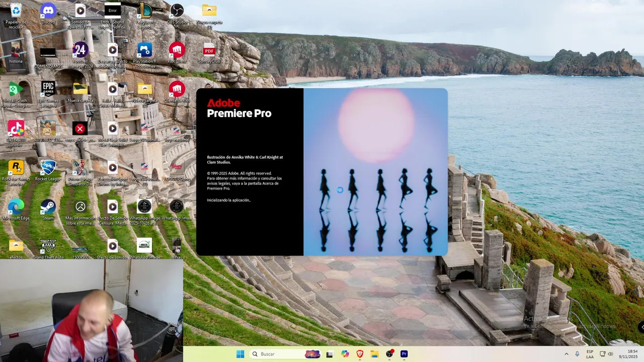Screen dimensions: 644x362
Task: Open the Cliente de Riot shortcut
Action: click(177, 93)
